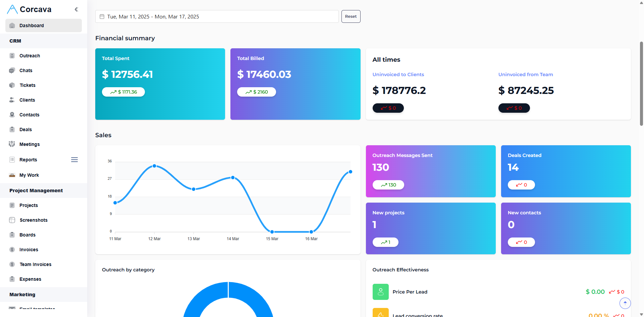Click the Deals Created card
This screenshot has width=644, height=317.
(x=566, y=171)
